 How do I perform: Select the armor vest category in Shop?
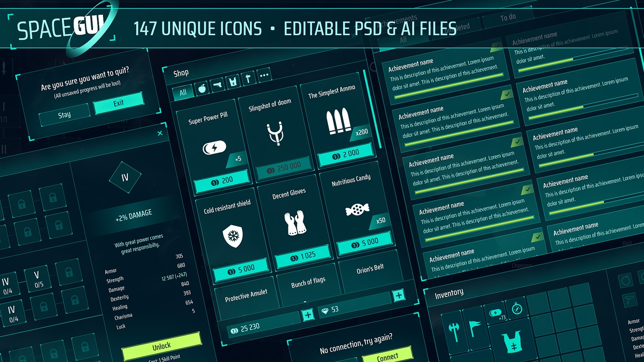click(x=233, y=82)
